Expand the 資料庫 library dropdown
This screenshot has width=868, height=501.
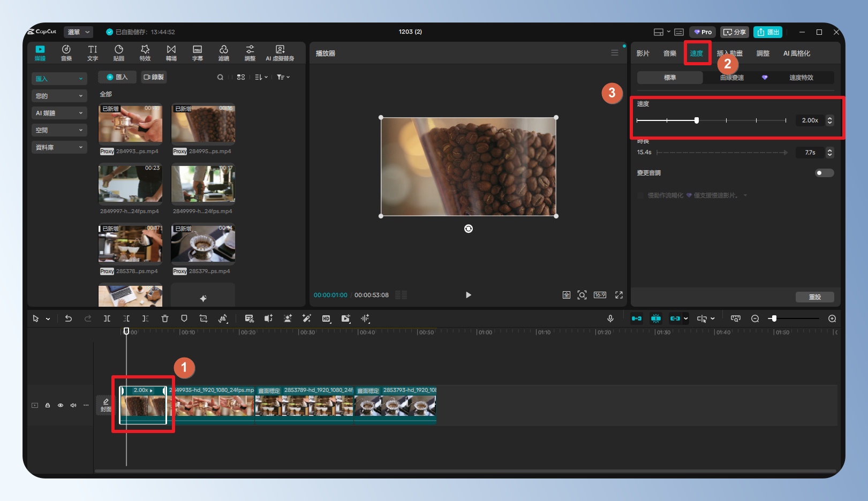click(x=59, y=147)
